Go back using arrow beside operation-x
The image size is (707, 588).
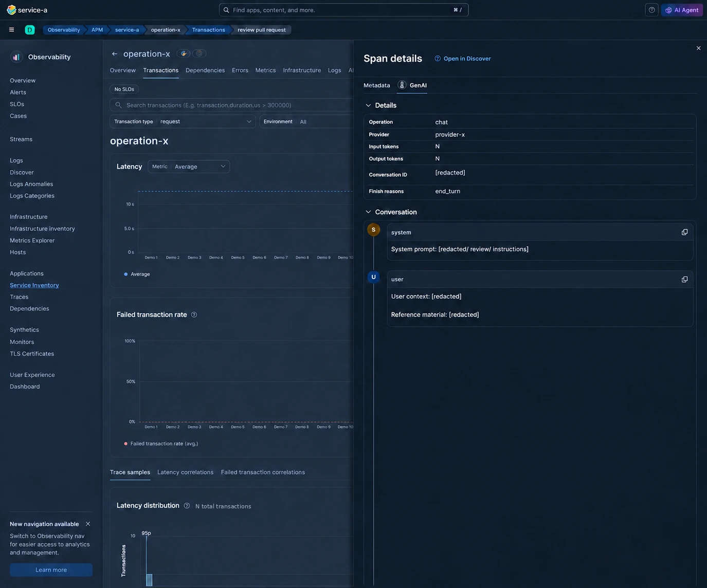tap(115, 53)
